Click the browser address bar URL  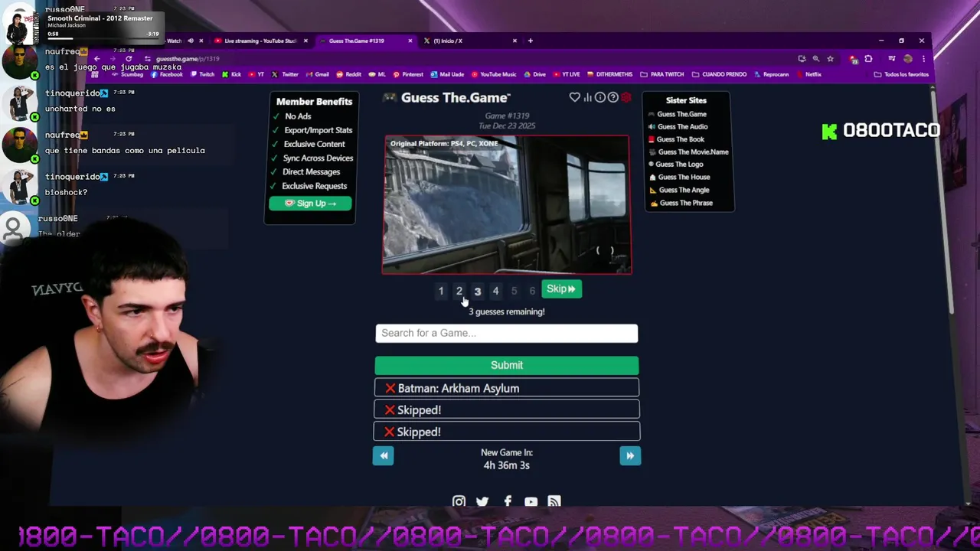[x=188, y=59]
